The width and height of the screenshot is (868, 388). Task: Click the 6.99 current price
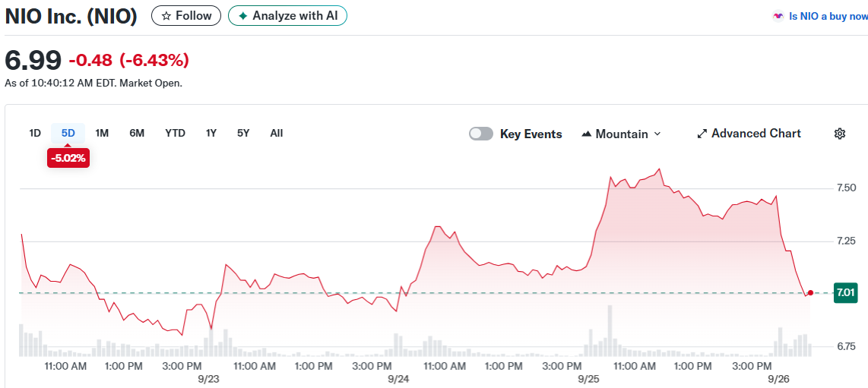pyautogui.click(x=33, y=60)
